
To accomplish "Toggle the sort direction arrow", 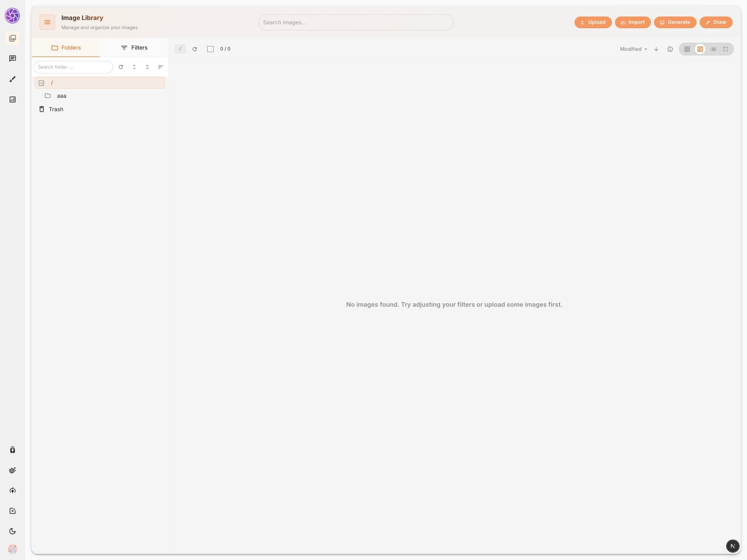I will click(656, 49).
